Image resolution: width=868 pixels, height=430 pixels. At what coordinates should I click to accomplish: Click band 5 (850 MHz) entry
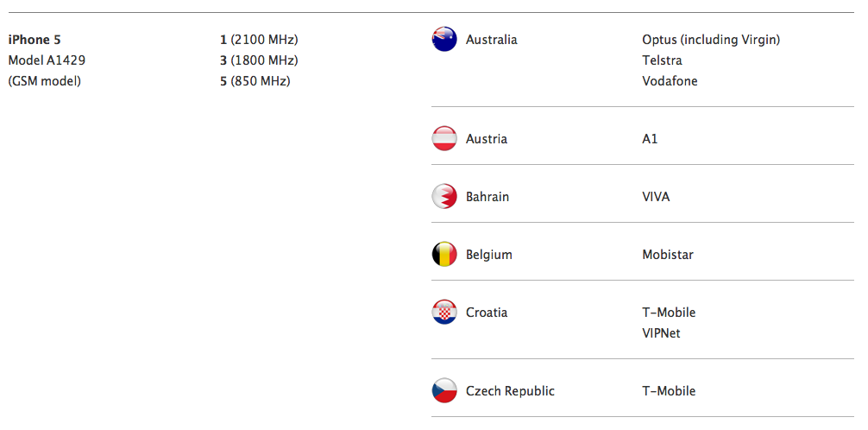click(x=255, y=81)
